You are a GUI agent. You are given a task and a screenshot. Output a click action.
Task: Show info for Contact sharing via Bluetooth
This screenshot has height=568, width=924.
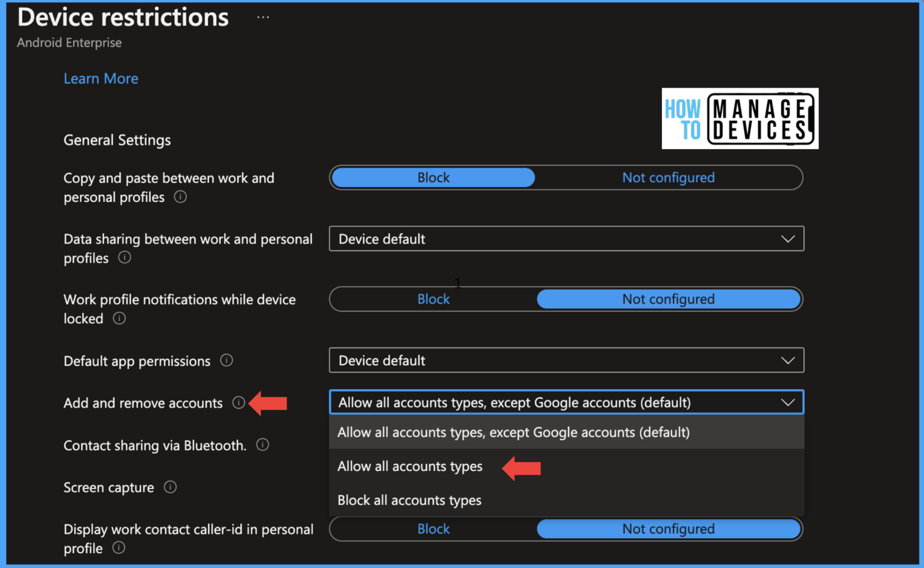click(x=263, y=445)
